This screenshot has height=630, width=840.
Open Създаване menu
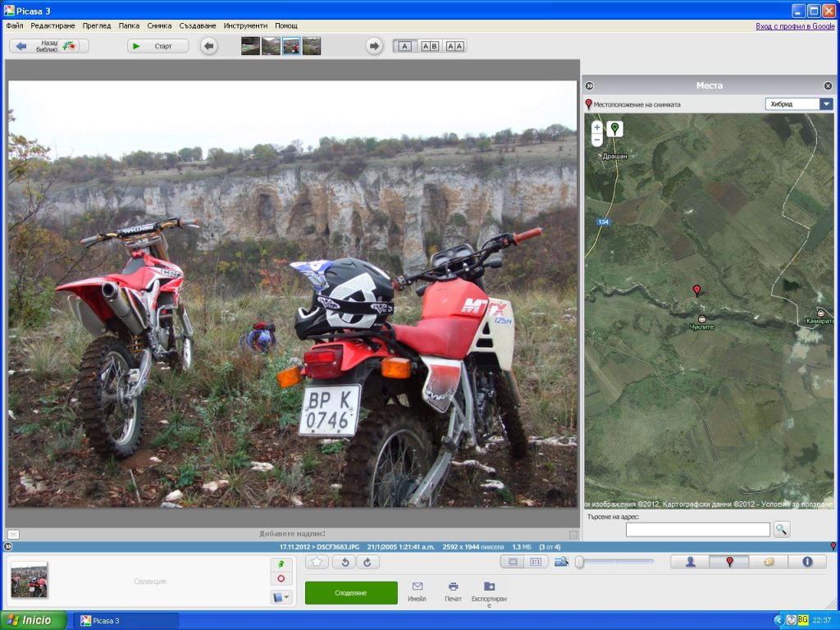[x=197, y=25]
